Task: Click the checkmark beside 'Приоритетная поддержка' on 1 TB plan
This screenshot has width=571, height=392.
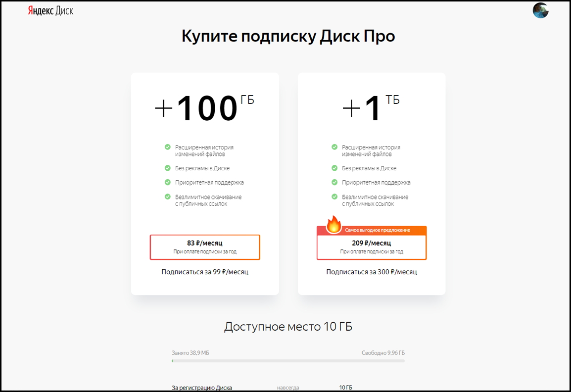Action: (334, 182)
